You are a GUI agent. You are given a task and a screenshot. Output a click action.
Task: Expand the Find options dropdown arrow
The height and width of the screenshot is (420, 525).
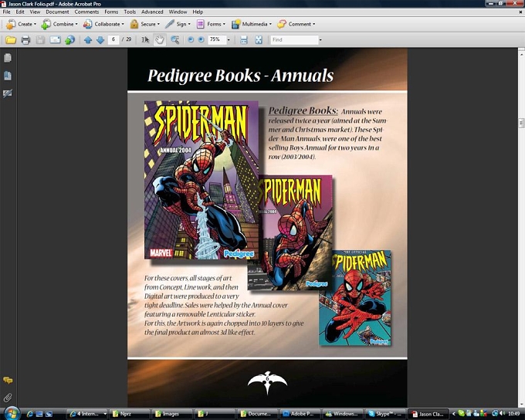coord(320,40)
